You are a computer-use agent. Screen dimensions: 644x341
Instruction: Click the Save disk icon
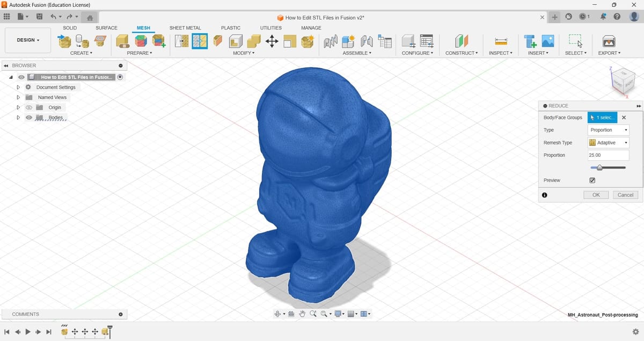(x=40, y=17)
